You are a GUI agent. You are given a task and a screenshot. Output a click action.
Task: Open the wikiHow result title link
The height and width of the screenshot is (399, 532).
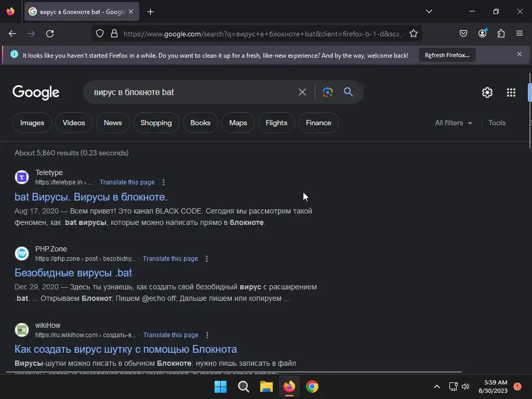pyautogui.click(x=126, y=349)
